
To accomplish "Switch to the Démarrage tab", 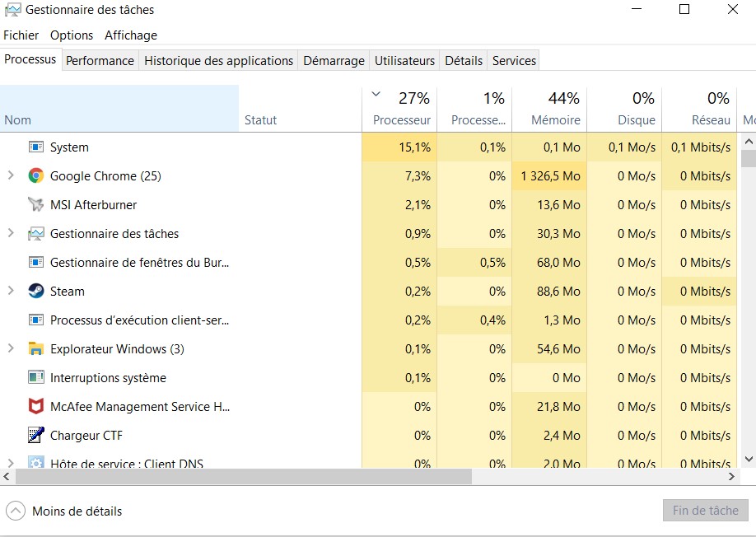I will click(x=334, y=61).
